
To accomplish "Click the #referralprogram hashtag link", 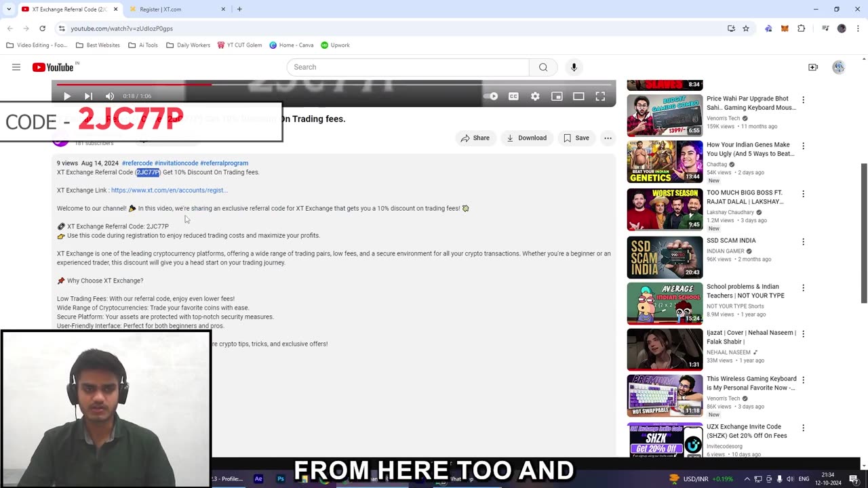I will [224, 163].
